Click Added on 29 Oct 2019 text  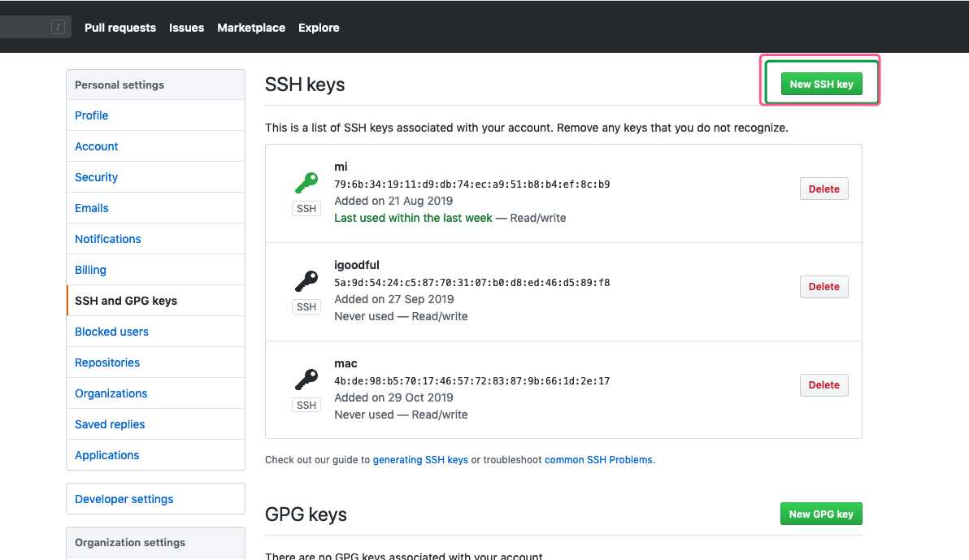pyautogui.click(x=393, y=397)
